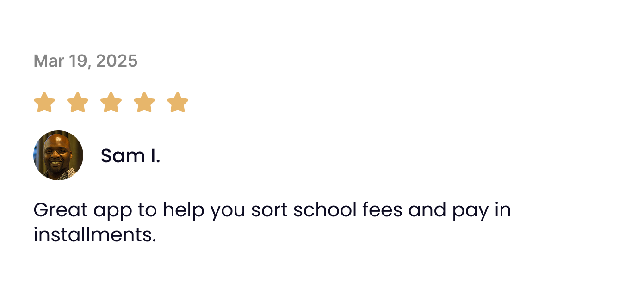Open Sam I.'s profile photo

tap(58, 155)
